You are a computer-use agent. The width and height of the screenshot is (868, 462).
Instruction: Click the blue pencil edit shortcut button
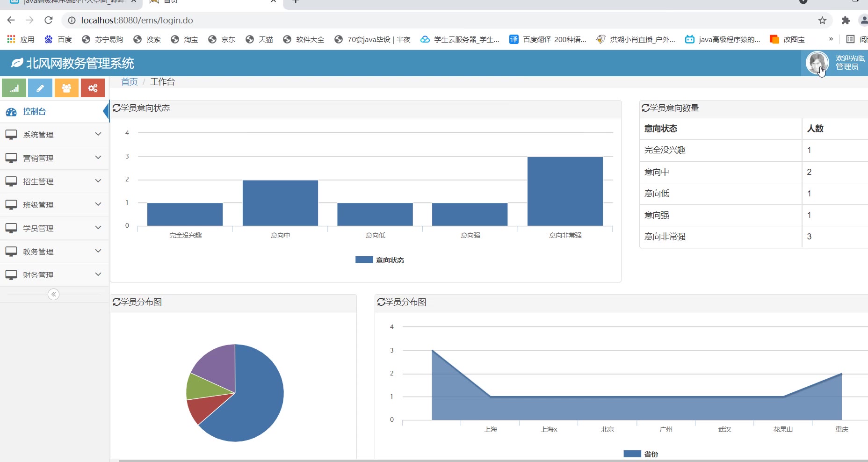click(x=40, y=88)
